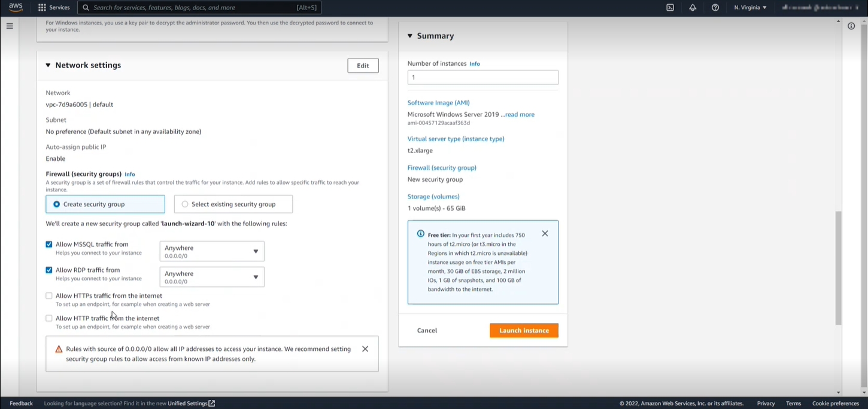Click the Feedback link in footer
This screenshot has width=868, height=409.
tap(21, 404)
